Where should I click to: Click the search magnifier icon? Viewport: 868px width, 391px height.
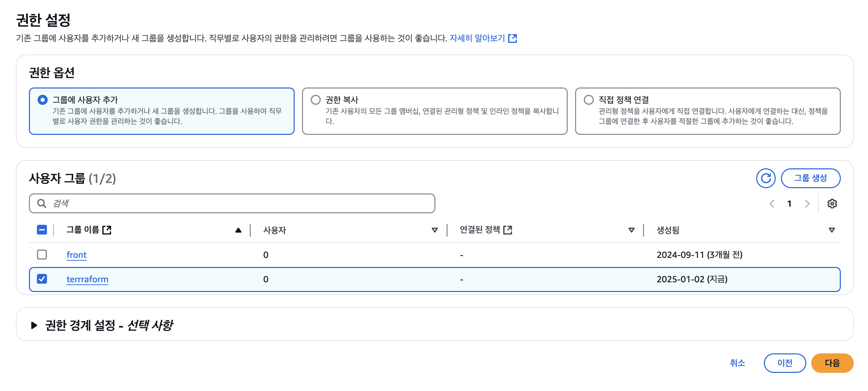pos(42,204)
